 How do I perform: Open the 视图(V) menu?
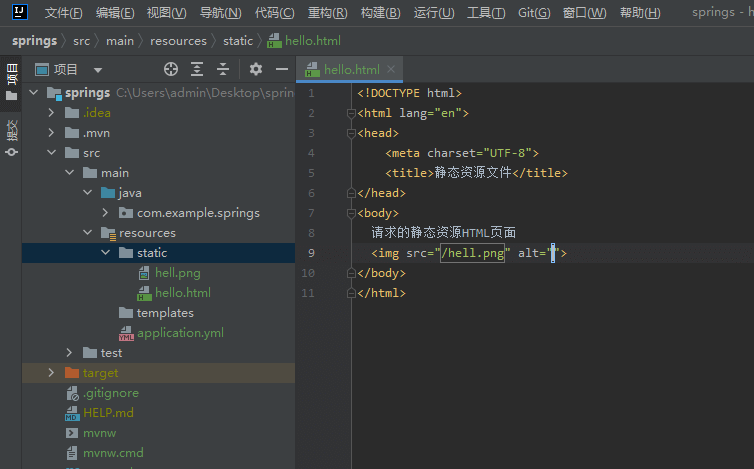tap(166, 13)
